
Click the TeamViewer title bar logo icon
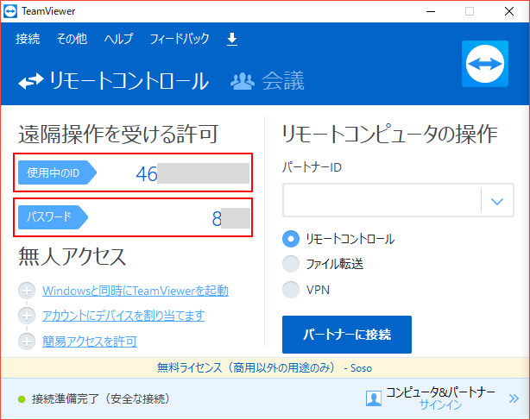click(10, 11)
